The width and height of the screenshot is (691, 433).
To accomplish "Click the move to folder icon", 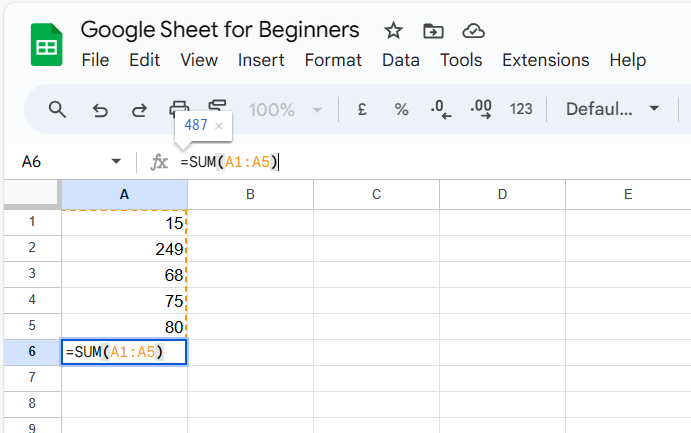I will (433, 31).
